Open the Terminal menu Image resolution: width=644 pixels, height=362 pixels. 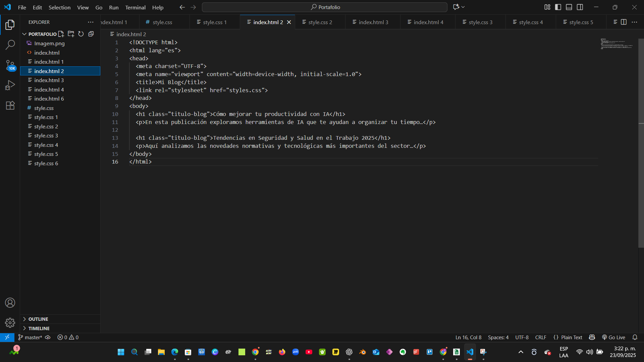pyautogui.click(x=135, y=7)
